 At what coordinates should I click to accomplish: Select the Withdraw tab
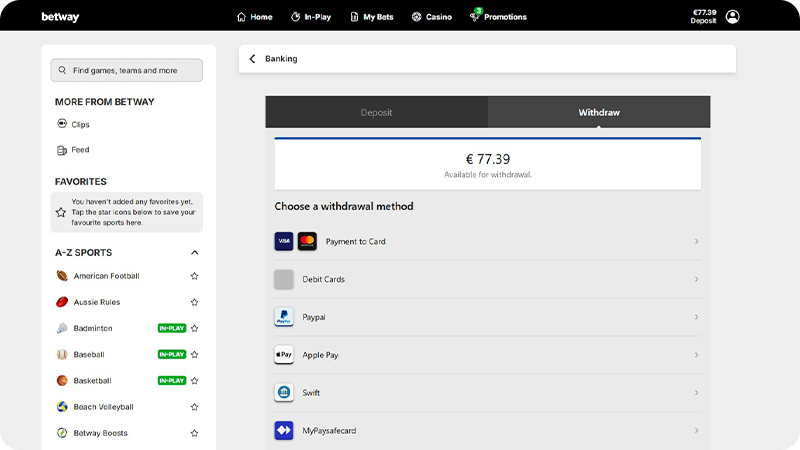pyautogui.click(x=599, y=112)
